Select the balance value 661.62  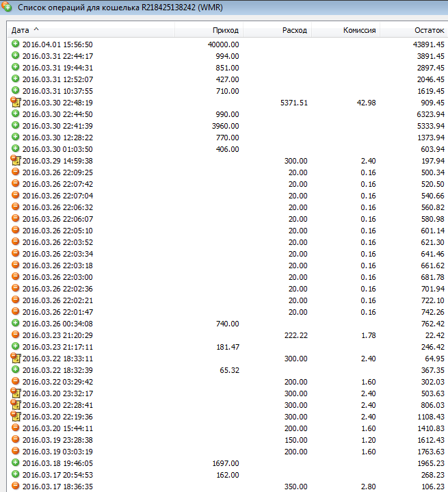[433, 266]
